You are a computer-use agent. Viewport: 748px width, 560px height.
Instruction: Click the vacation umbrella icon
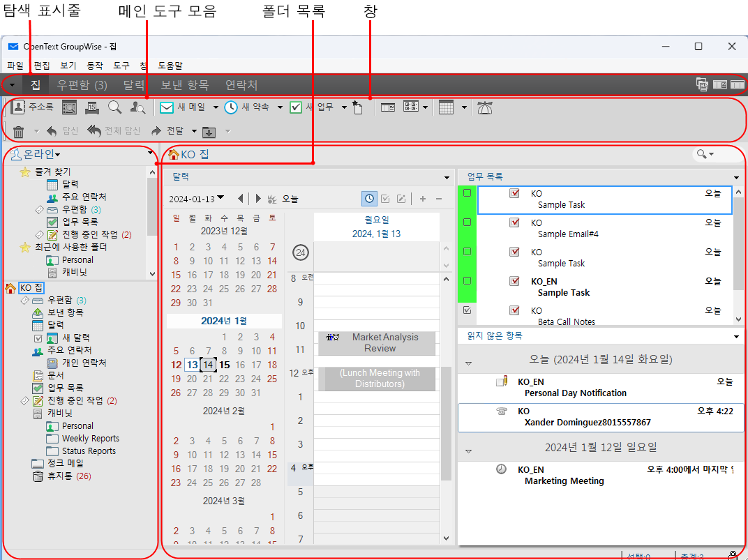(x=485, y=107)
